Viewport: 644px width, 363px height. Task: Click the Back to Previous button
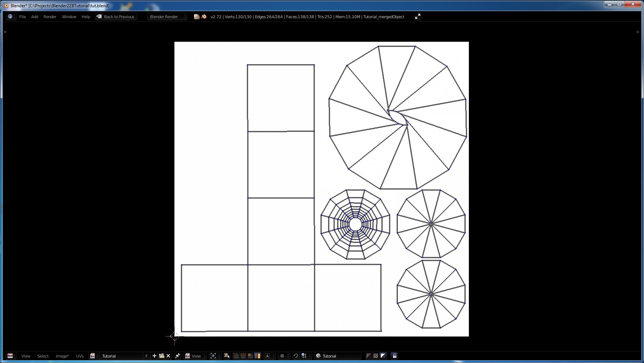click(x=116, y=17)
